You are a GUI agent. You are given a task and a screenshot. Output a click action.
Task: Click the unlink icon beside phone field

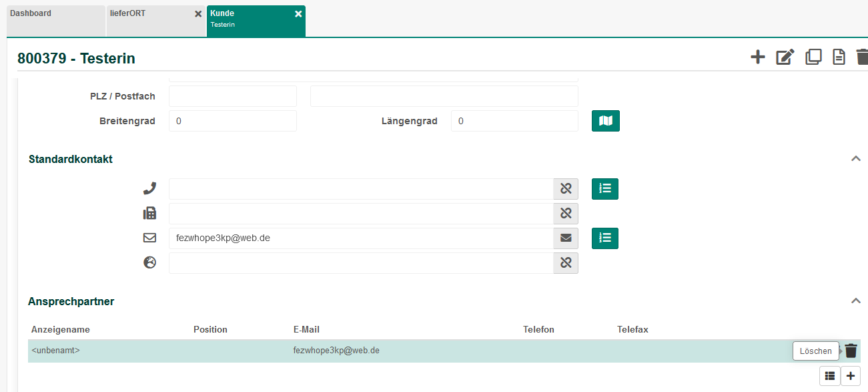566,189
